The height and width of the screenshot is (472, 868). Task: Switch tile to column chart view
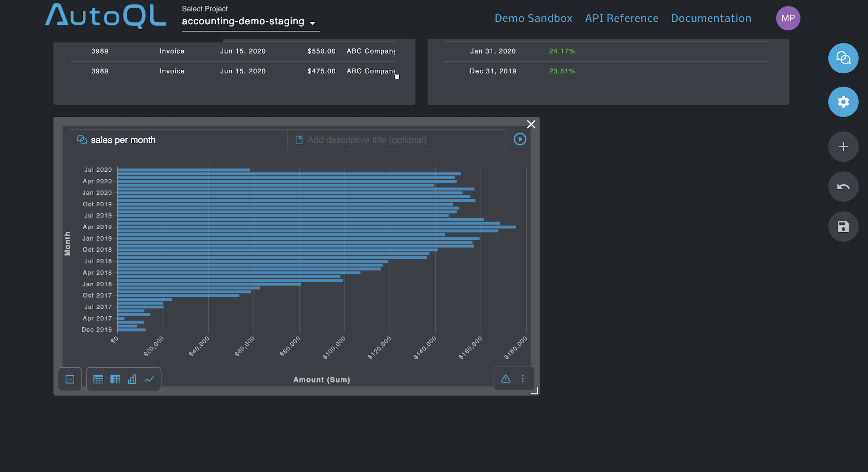[132, 379]
